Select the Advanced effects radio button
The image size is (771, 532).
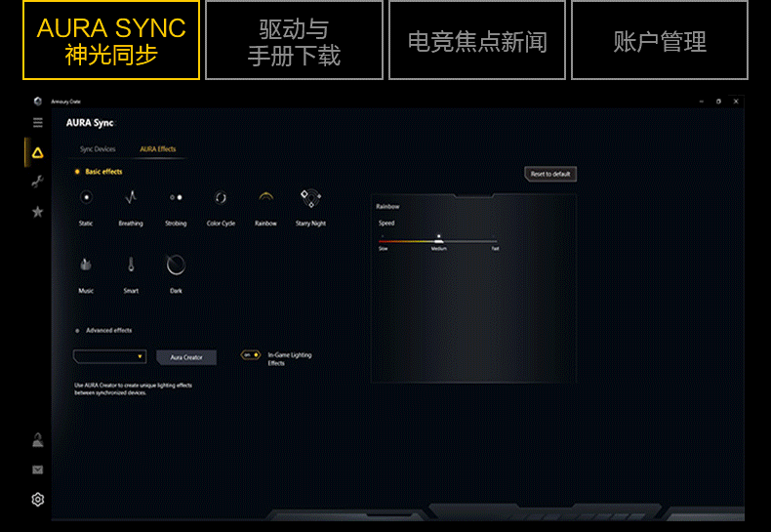click(77, 331)
